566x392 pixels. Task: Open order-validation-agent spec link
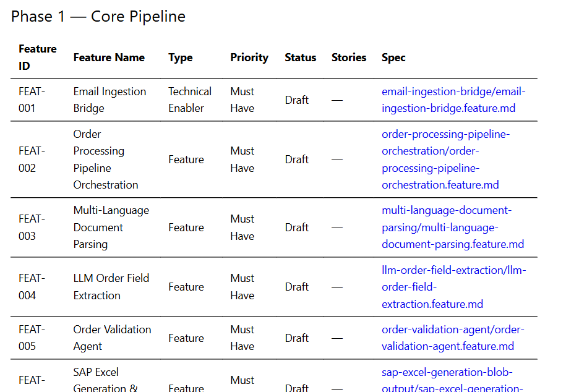[x=453, y=338]
